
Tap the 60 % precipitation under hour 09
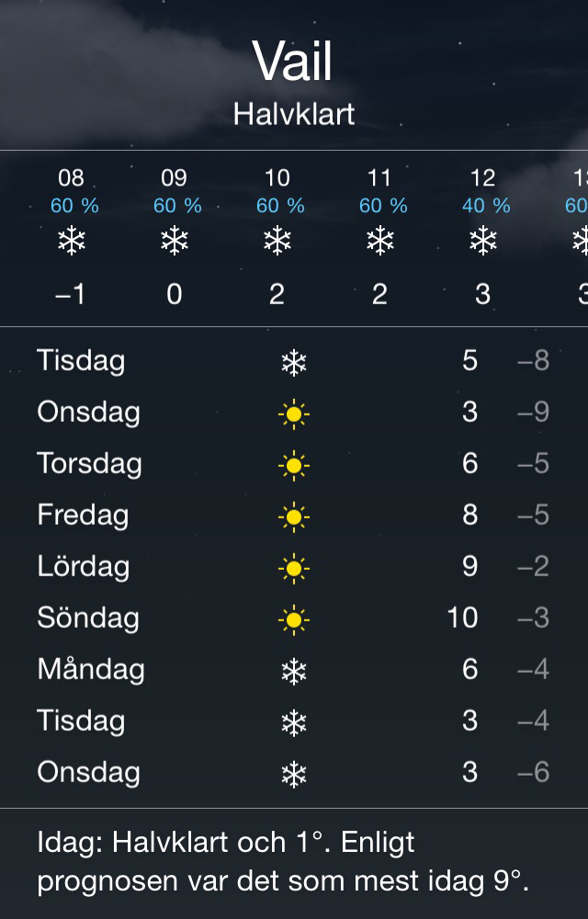tap(176, 206)
